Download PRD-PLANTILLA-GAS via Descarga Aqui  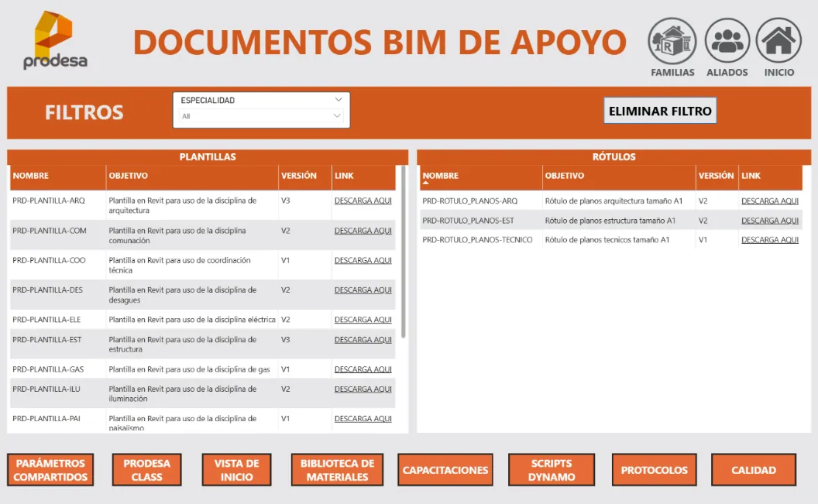tap(363, 369)
